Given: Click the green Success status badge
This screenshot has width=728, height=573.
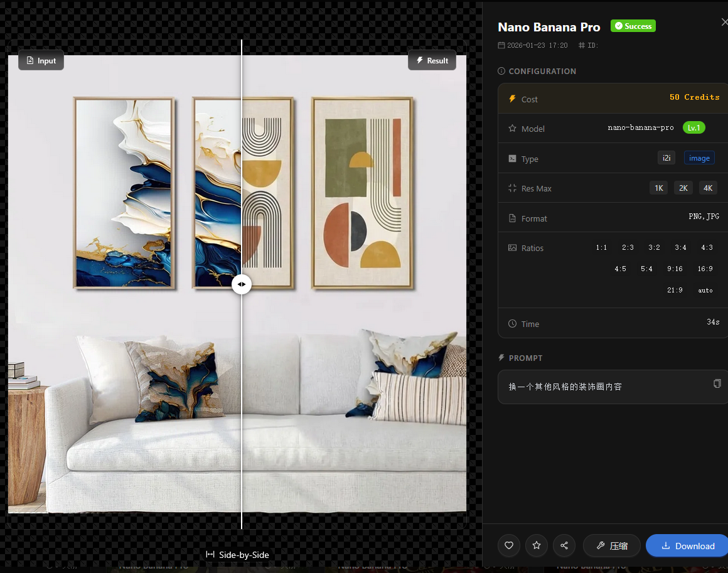Looking at the screenshot, I should 633,26.
